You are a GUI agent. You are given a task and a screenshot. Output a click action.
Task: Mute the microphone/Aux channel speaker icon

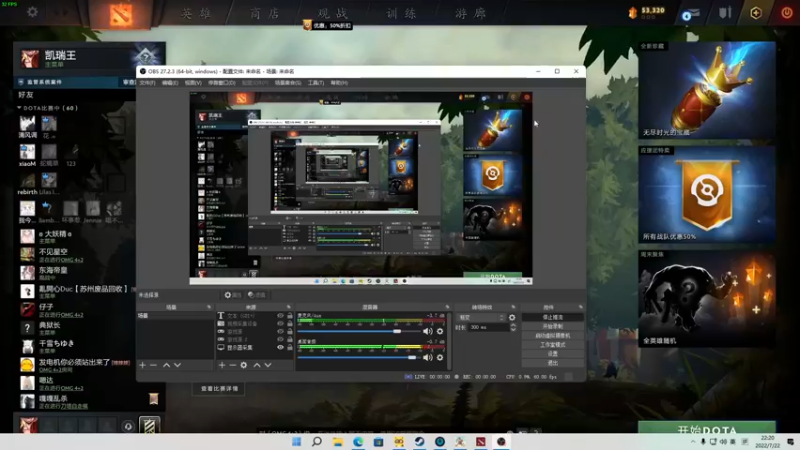428,332
